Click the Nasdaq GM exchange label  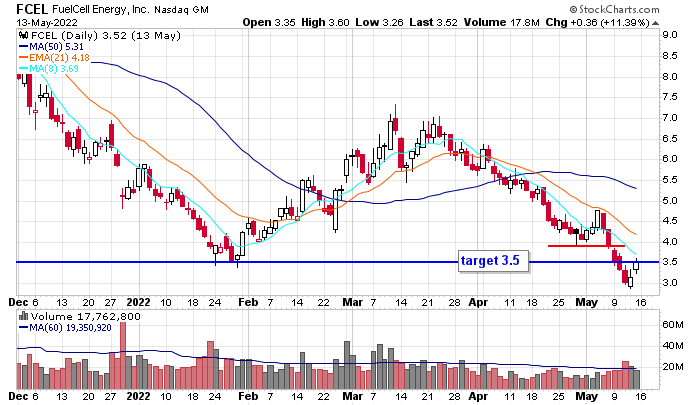[181, 9]
